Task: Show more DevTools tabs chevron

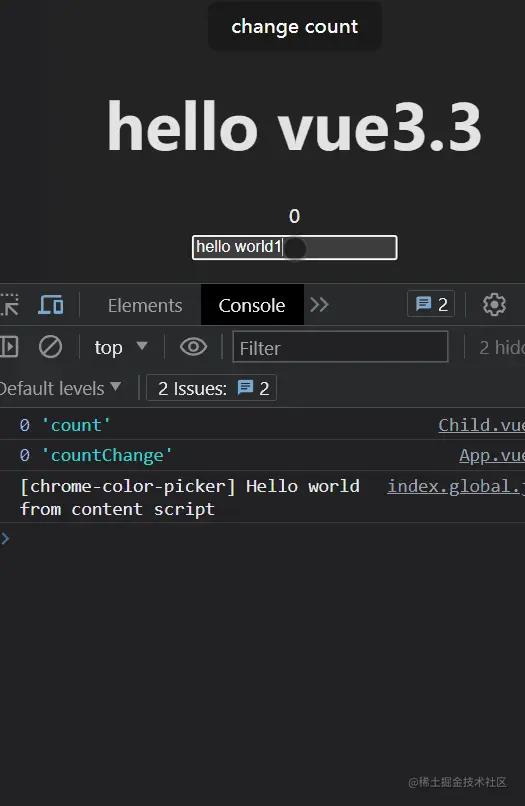Action: 319,305
